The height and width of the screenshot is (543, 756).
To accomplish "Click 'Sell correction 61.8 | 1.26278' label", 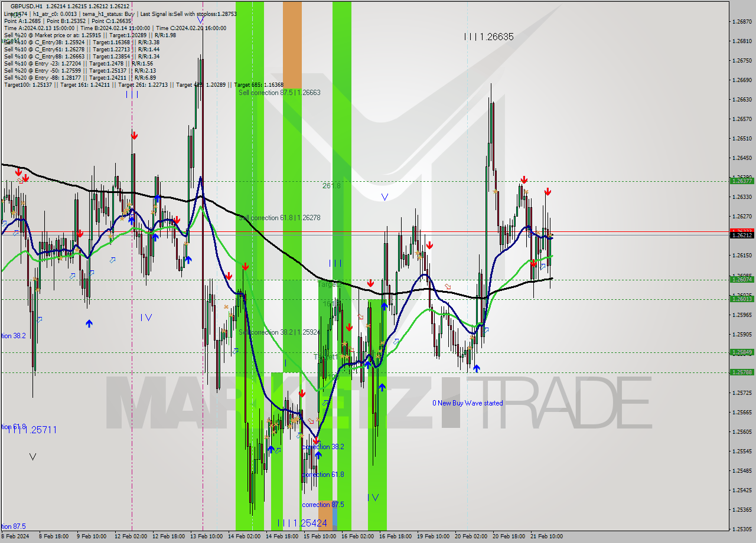I will point(279,218).
